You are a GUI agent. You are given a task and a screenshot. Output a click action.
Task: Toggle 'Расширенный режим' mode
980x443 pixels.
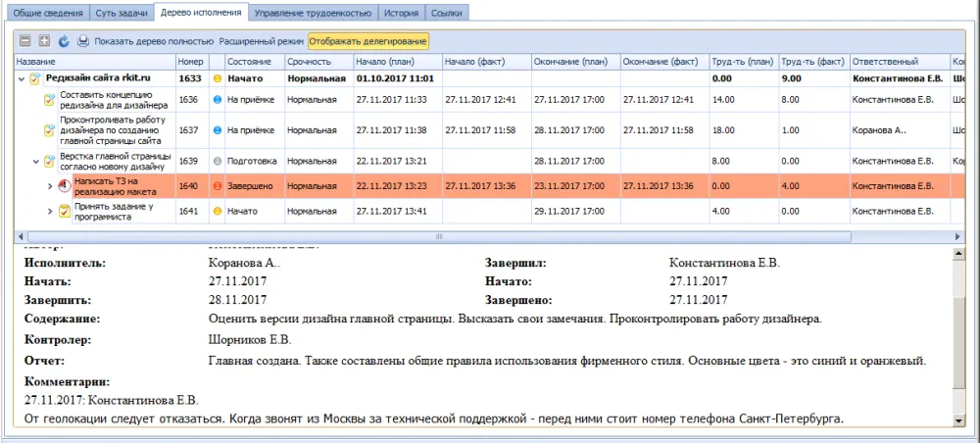pyautogui.click(x=262, y=42)
